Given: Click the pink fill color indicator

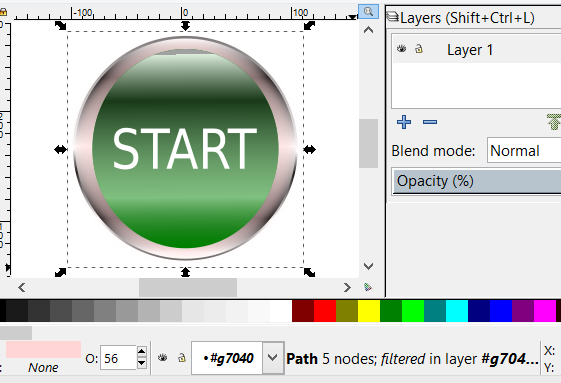Looking at the screenshot, I should tap(43, 349).
